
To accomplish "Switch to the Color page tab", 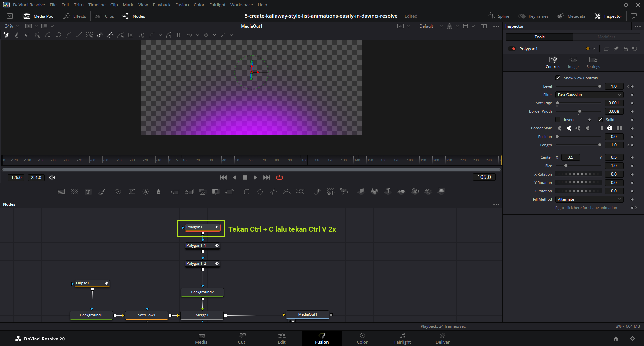I will (362, 338).
